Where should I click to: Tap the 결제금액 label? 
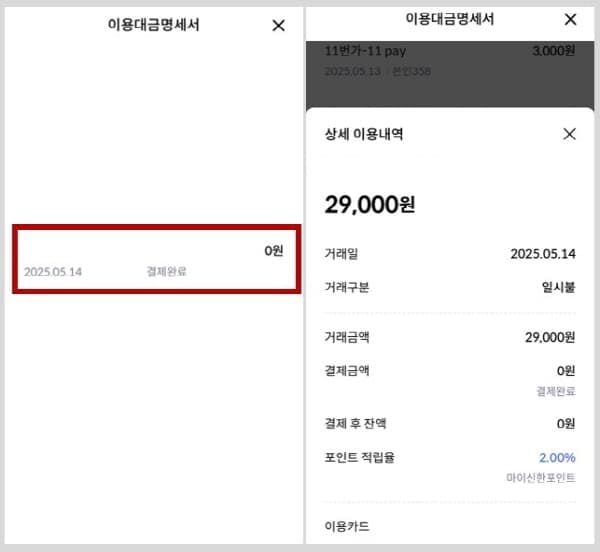pos(347,370)
